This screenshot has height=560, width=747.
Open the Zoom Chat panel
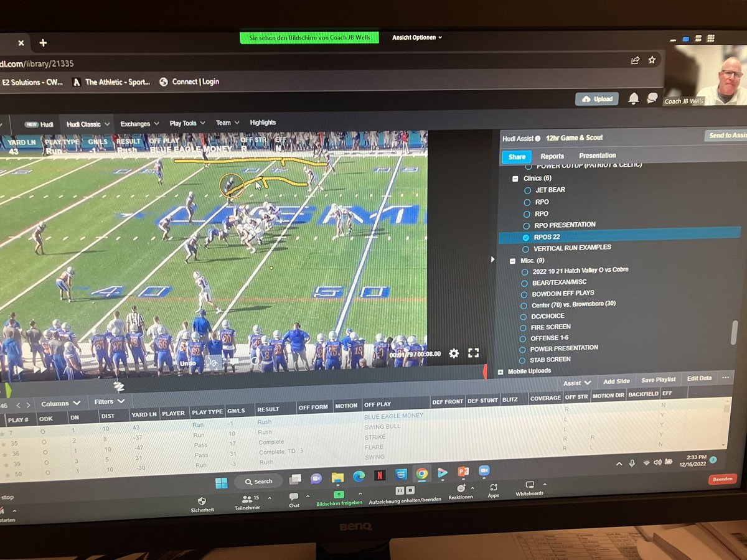click(294, 500)
